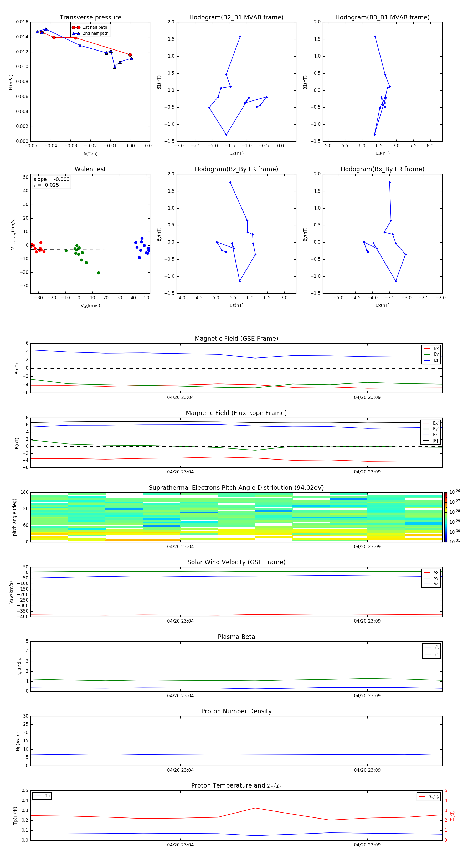The image size is (473, 868).
Task: Click the 'Proton Temperature and Te/Tp' title
Action: (x=236, y=786)
